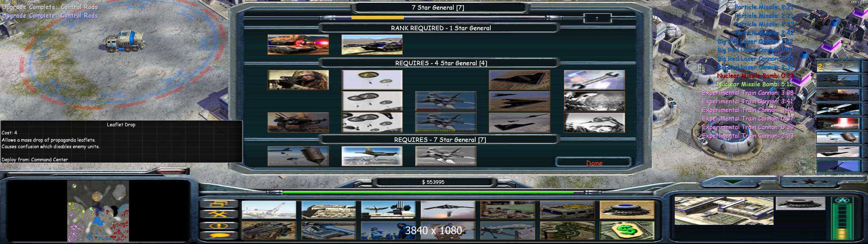Select the wrench emergency repair power icon
Screen dimensions: 868x244
coord(594,80)
